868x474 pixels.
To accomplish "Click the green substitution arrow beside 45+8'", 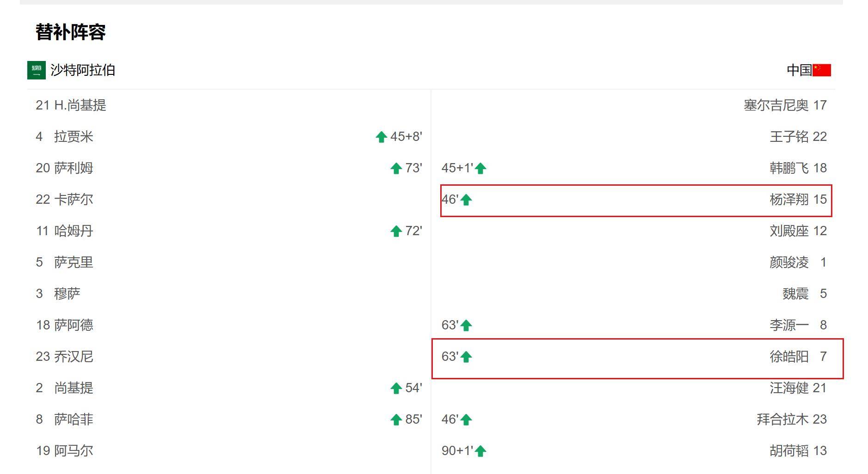I will click(x=382, y=137).
